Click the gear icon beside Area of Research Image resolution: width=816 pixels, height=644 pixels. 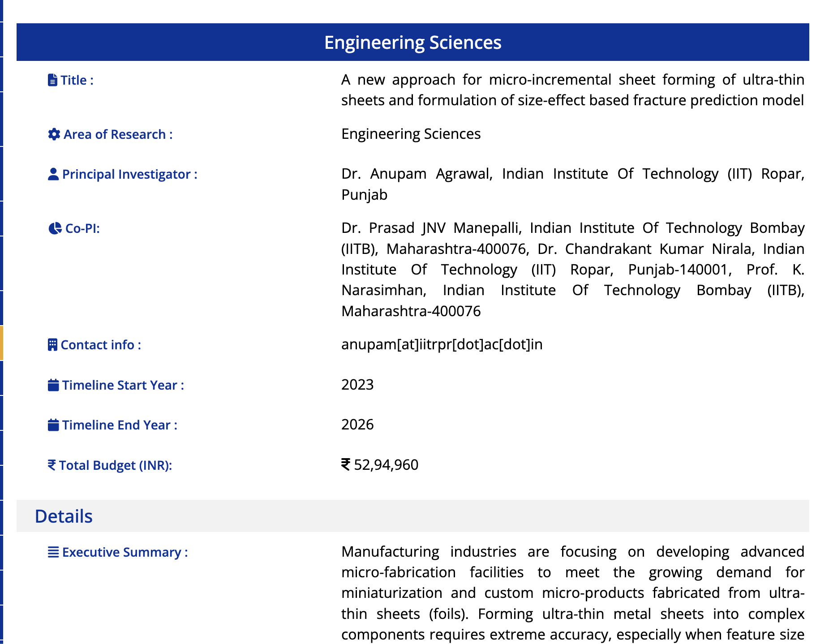[x=54, y=134]
